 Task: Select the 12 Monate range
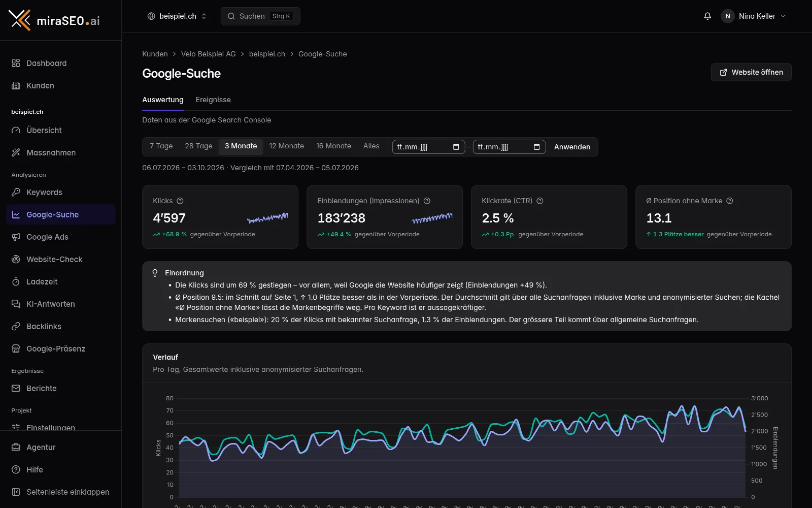pyautogui.click(x=286, y=146)
